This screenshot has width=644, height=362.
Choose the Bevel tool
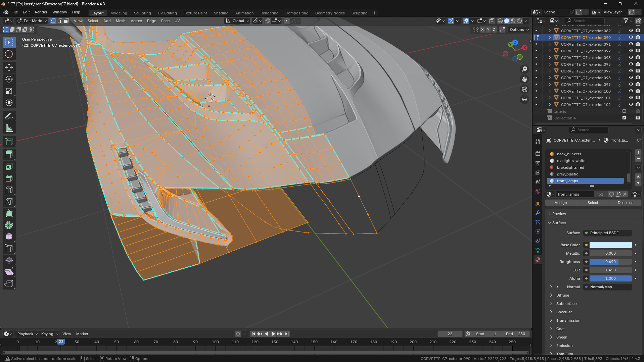(x=9, y=178)
